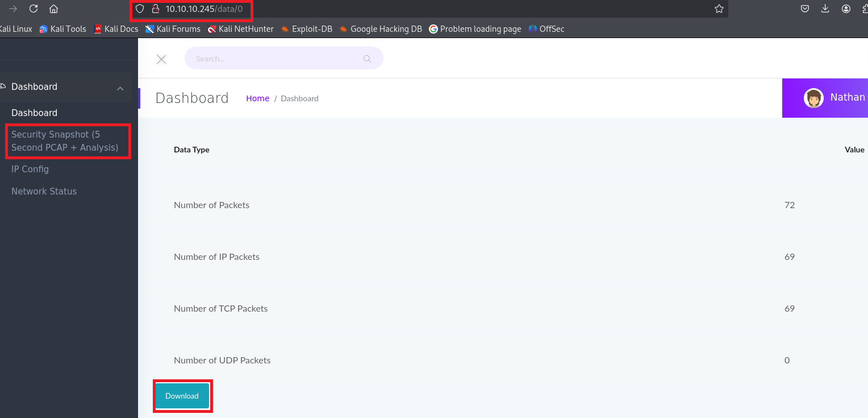Click the magnifier icon in search box
The image size is (868, 418).
[367, 59]
